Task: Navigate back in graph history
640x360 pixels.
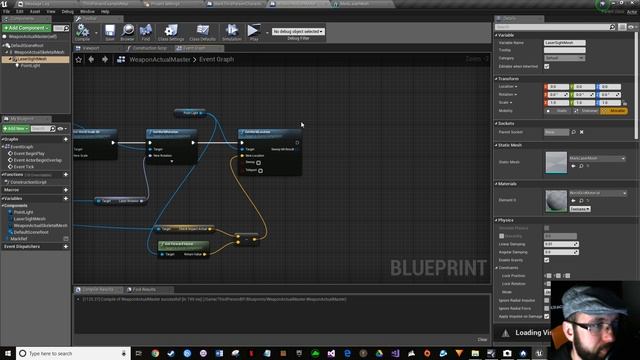Action: coord(91,60)
